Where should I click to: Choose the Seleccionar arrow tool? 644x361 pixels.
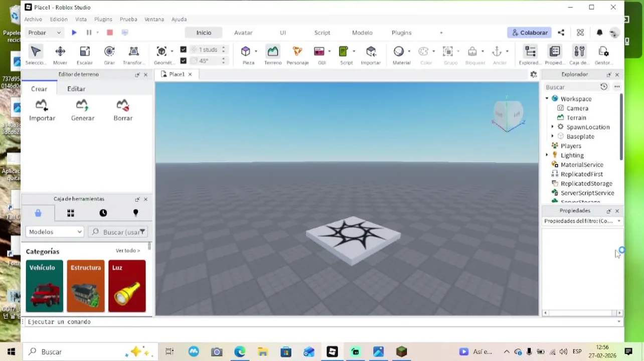coord(35,55)
